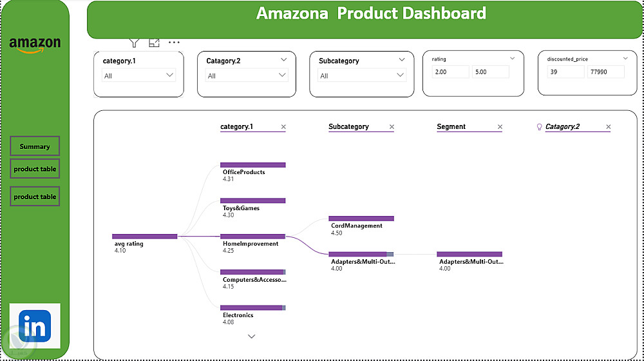Open the More options ellipsis menu

pos(174,43)
